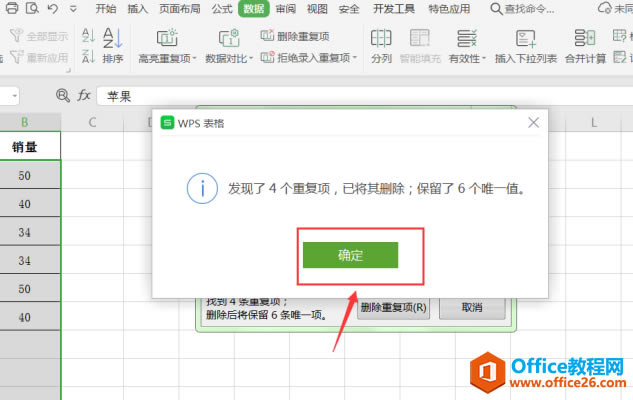The height and width of the screenshot is (400, 633).
Task: Click the print icon in quick access bar
Action: click(x=12, y=8)
